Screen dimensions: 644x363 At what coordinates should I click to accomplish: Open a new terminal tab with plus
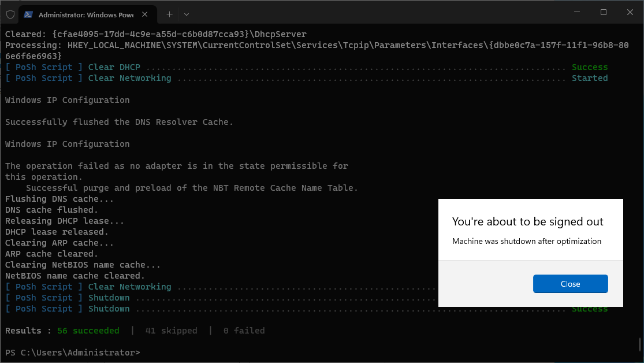point(169,14)
